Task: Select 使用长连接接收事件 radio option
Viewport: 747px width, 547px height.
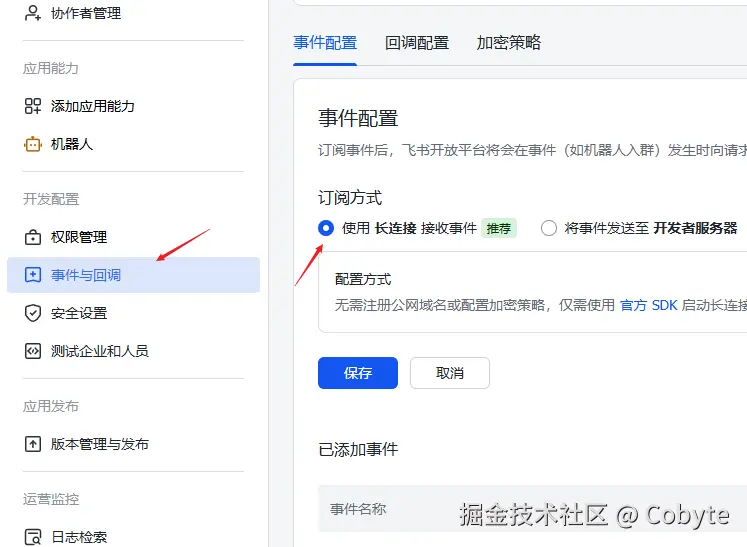Action: (326, 228)
